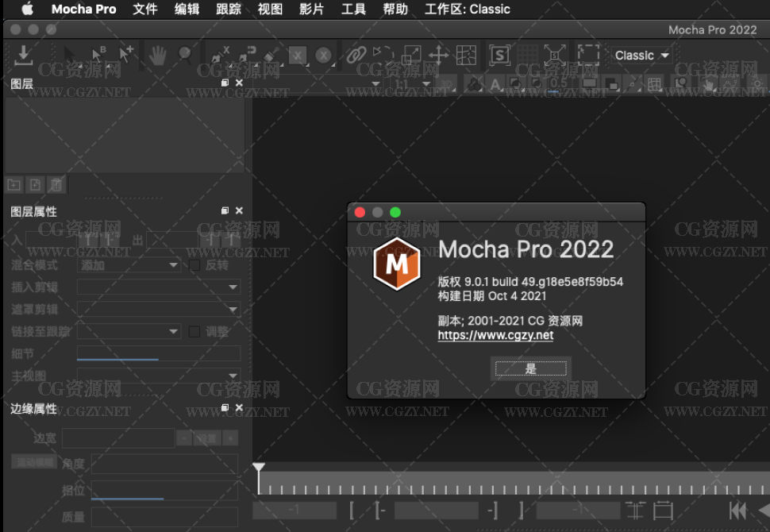
Task: Toggle the 调整 checkbox
Action: (194, 332)
